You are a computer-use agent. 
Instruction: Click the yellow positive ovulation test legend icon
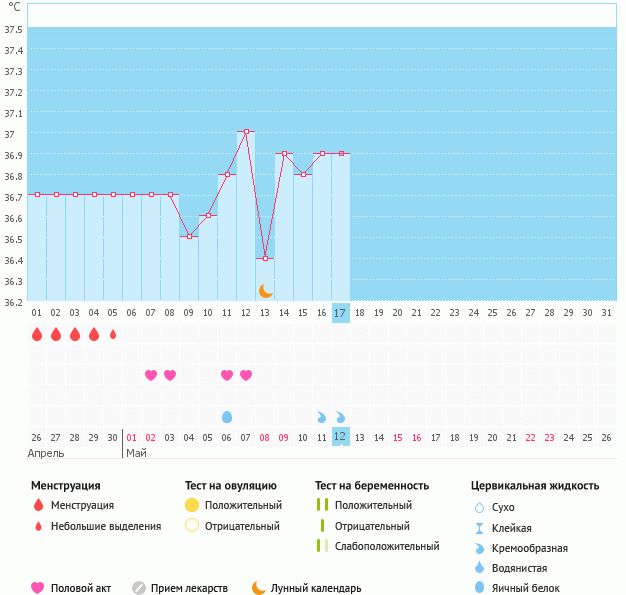192,505
